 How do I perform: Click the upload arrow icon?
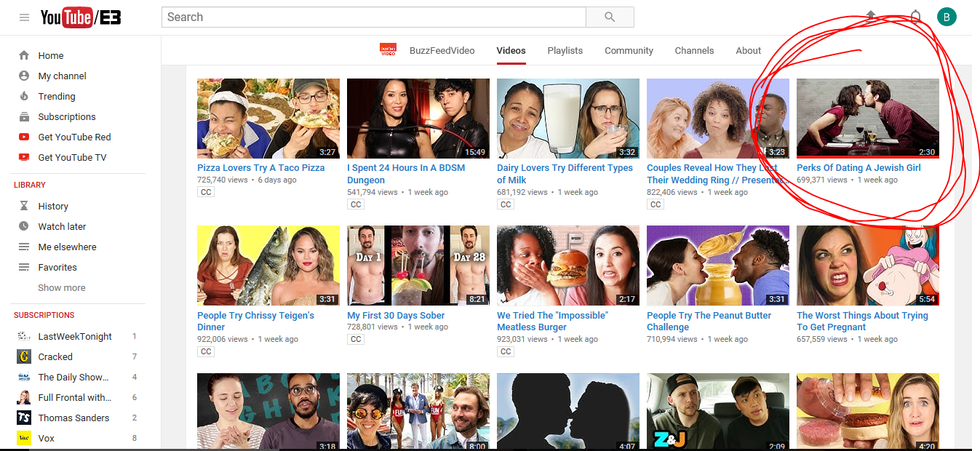pos(871,17)
